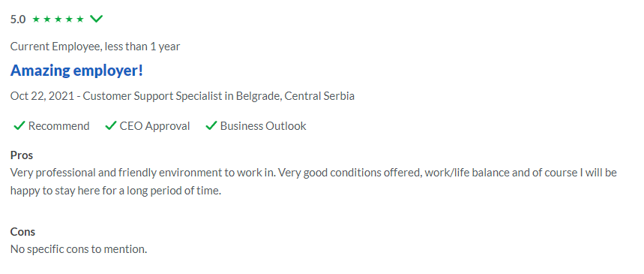Click the green checkmark beside Recommend
Viewport: 644px width, 274px height.
click(19, 126)
